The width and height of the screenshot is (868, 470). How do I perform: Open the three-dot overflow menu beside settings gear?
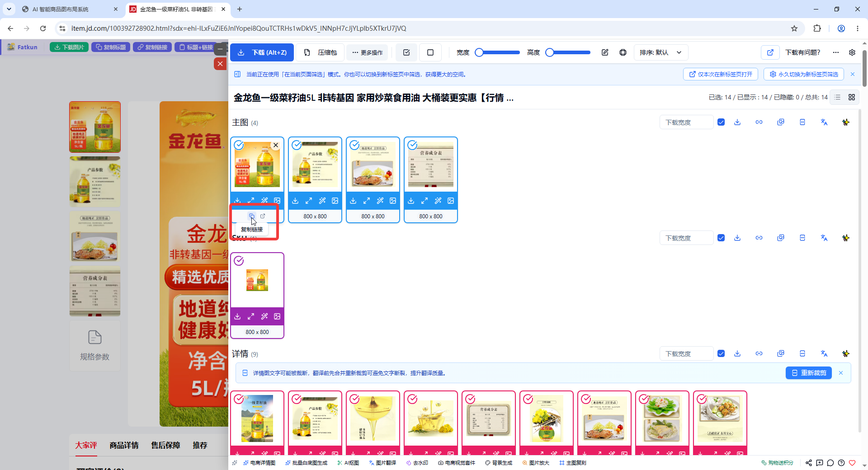pyautogui.click(x=836, y=52)
